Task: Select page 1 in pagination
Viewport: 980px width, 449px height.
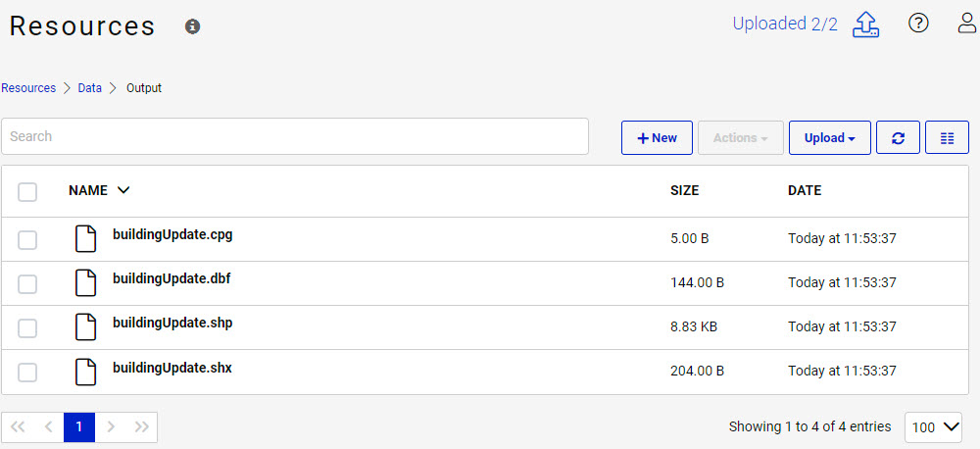Action: [x=79, y=427]
